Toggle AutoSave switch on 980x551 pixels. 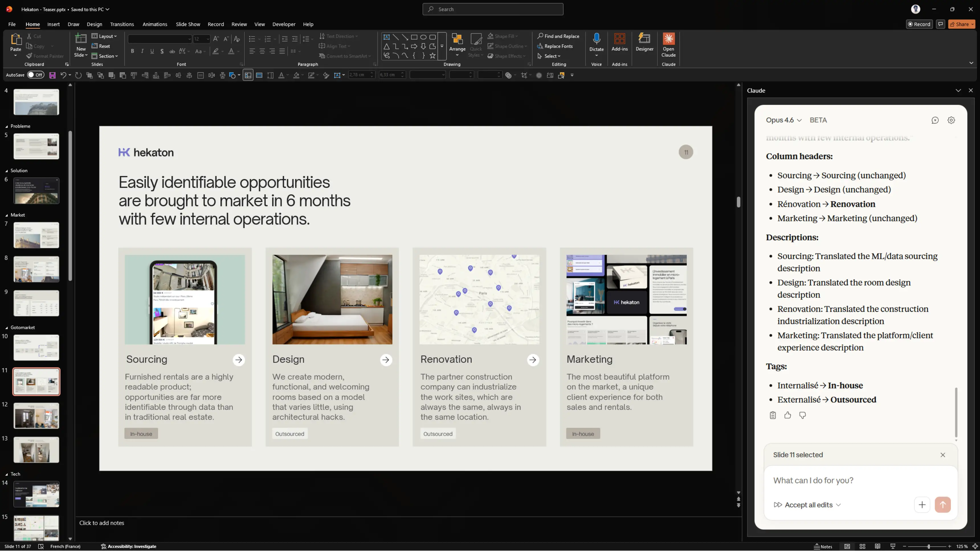36,75
